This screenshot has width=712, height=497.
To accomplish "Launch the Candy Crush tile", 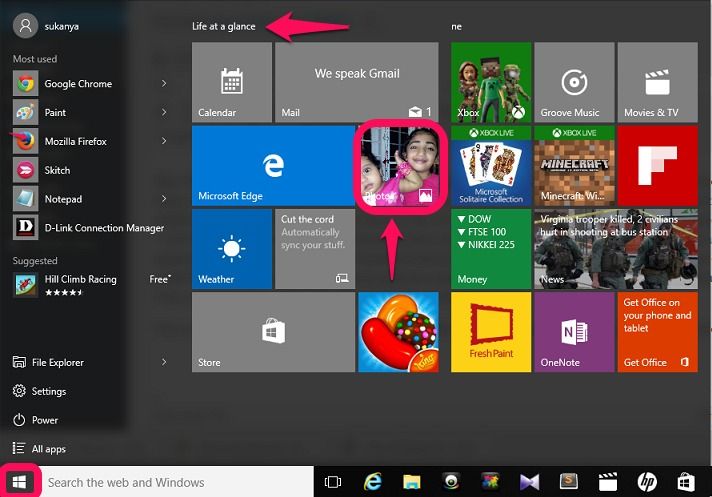I will tap(399, 332).
